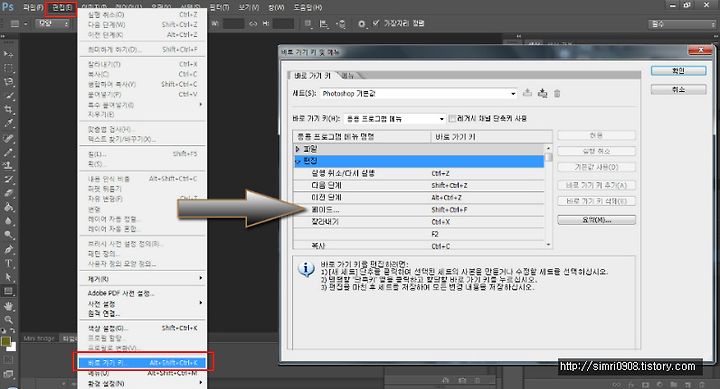Select the Eyedropper tool

(x=8, y=124)
